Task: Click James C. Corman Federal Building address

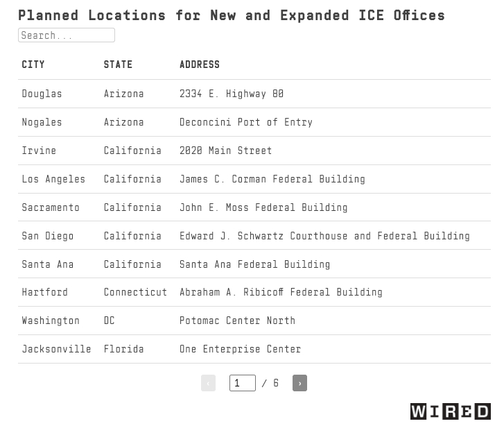Action: click(x=272, y=179)
